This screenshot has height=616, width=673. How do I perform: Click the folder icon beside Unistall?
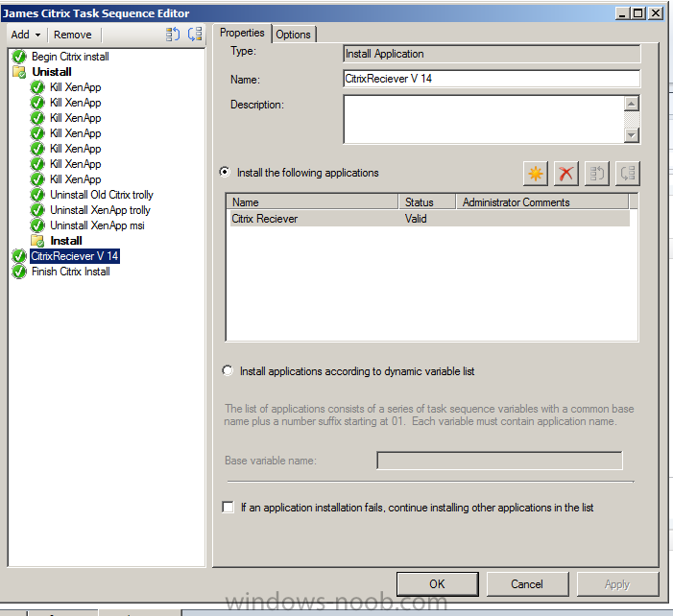pos(19,72)
